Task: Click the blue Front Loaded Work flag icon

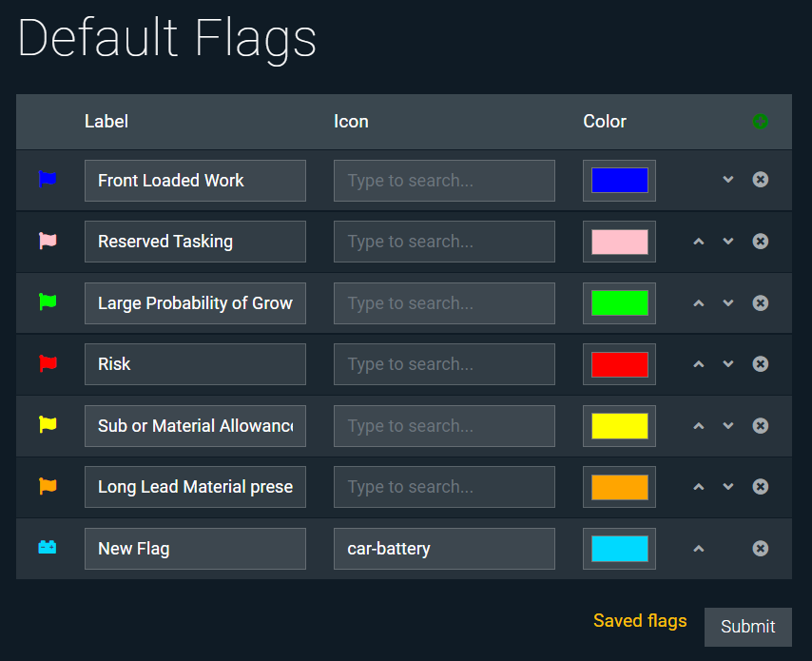Action: 48,180
